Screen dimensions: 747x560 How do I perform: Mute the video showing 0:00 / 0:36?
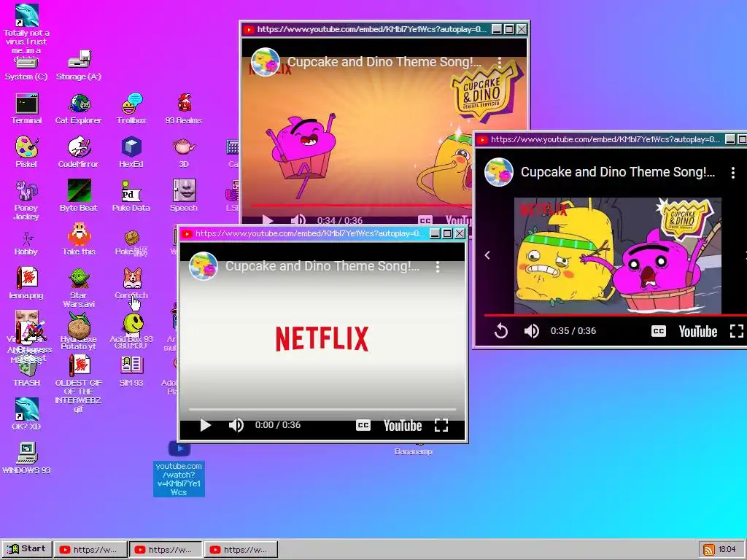tap(236, 425)
